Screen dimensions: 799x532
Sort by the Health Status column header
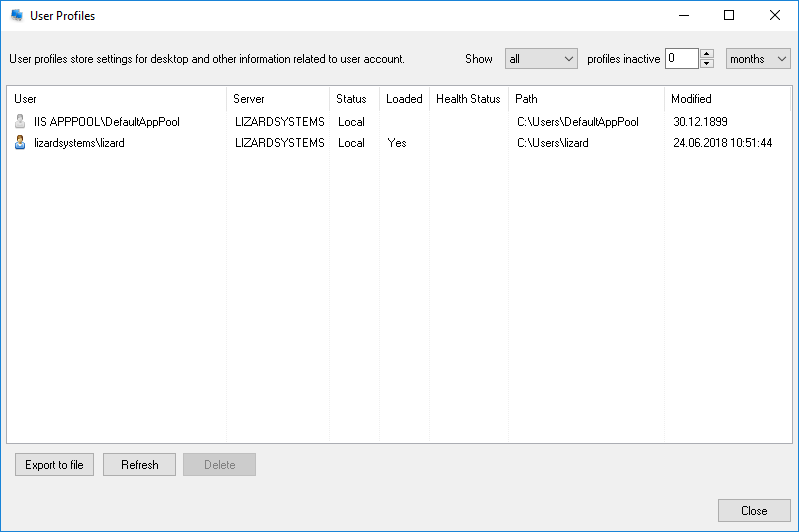click(468, 99)
